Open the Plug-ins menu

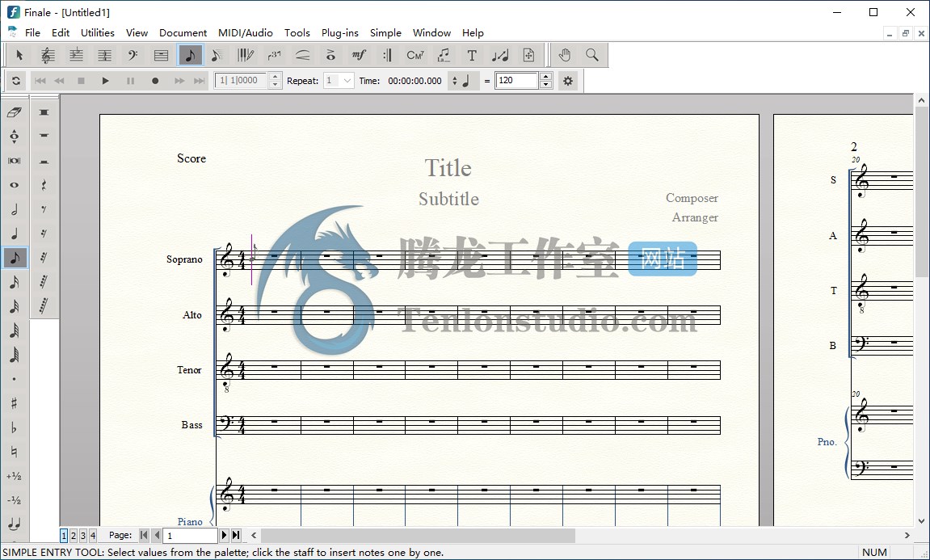(x=340, y=32)
